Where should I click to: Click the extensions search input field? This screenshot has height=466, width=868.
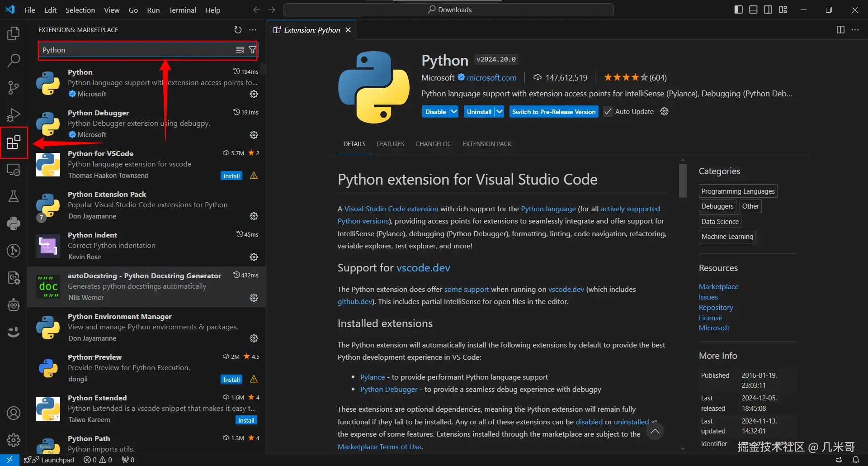pyautogui.click(x=136, y=50)
